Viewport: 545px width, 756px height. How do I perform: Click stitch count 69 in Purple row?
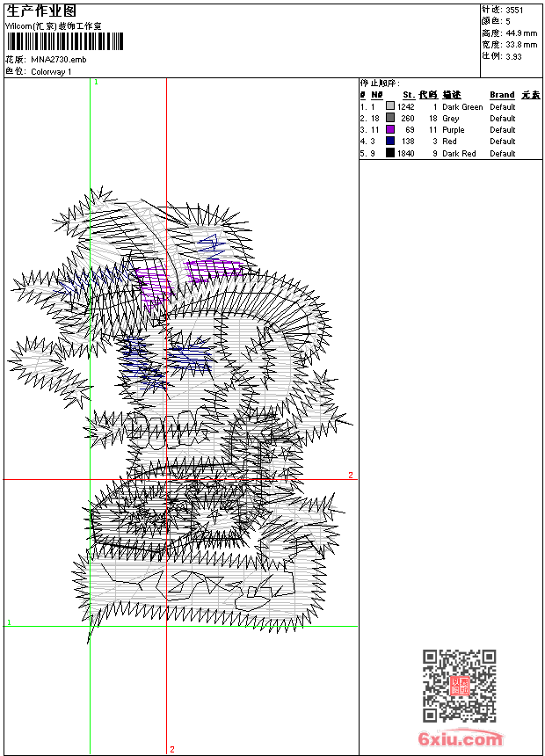click(x=410, y=130)
